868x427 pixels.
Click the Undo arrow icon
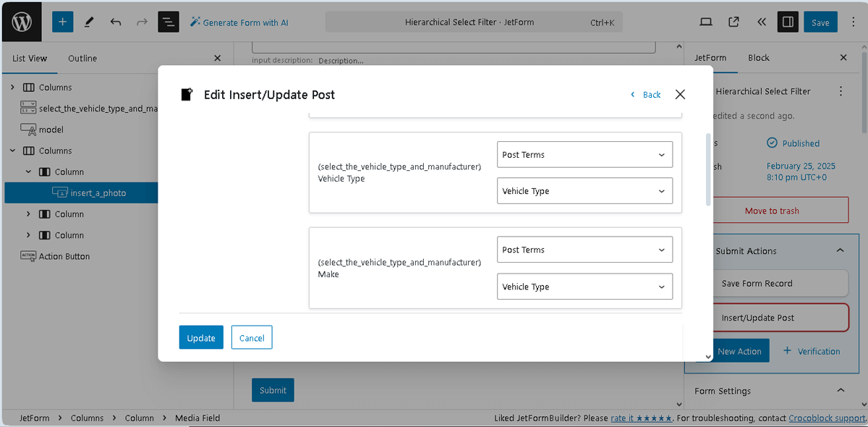pyautogui.click(x=116, y=22)
